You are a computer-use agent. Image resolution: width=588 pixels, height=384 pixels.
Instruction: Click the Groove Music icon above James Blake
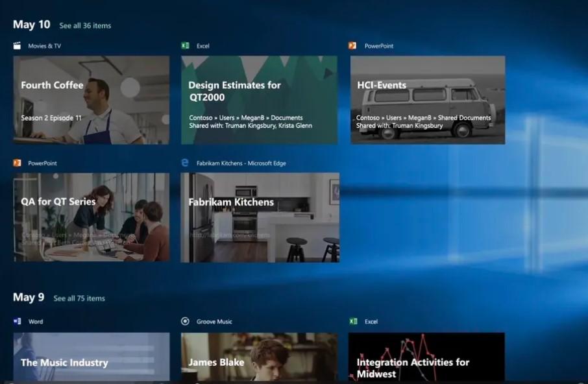coord(185,321)
